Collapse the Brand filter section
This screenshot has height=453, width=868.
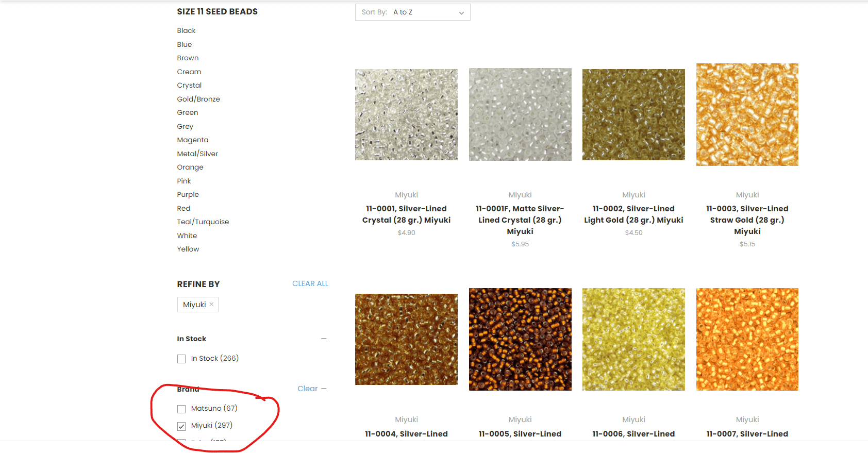(324, 389)
